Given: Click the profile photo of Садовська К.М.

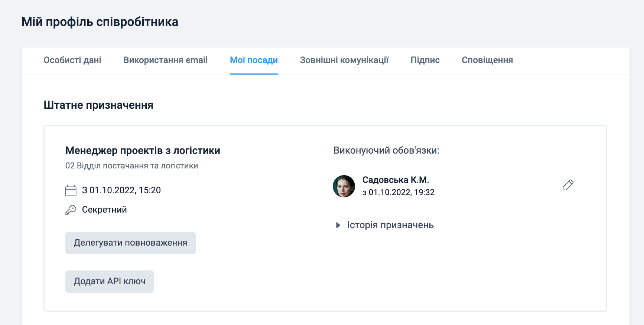Looking at the screenshot, I should point(344,186).
